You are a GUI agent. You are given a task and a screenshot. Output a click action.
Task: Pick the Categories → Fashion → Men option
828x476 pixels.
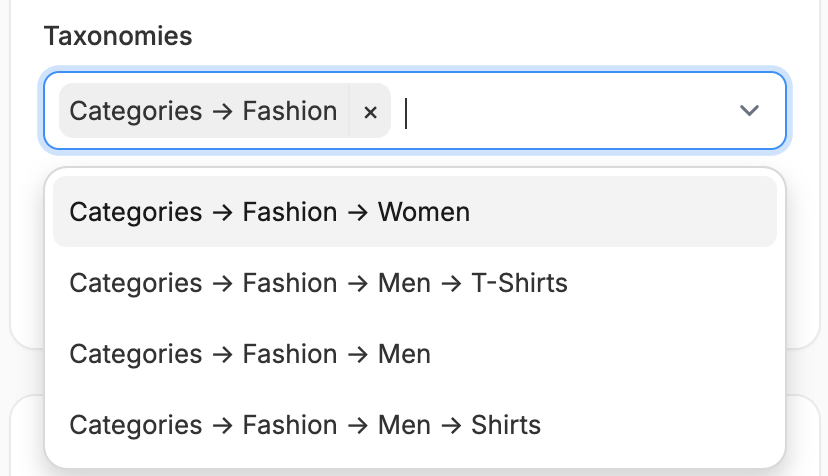[x=415, y=354]
